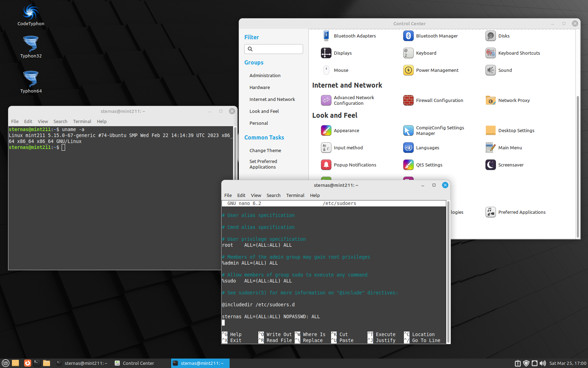This screenshot has width=588, height=368.
Task: Click the Screensaver icon
Action: coord(490,165)
